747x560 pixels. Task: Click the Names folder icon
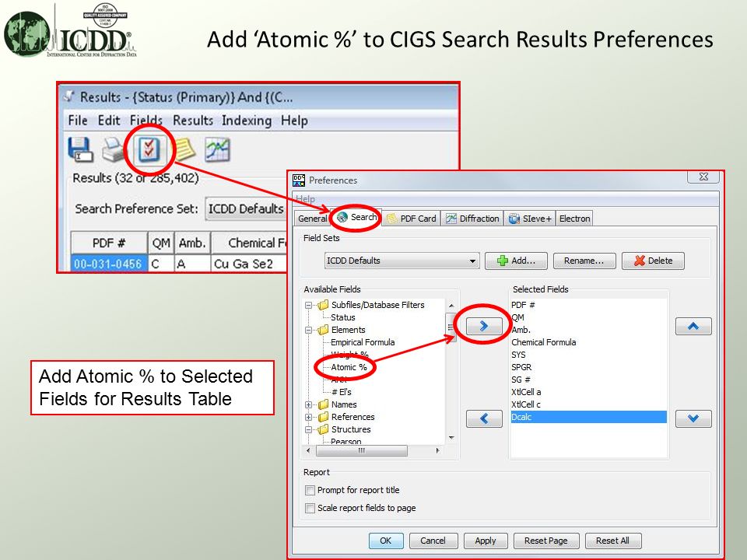click(324, 404)
